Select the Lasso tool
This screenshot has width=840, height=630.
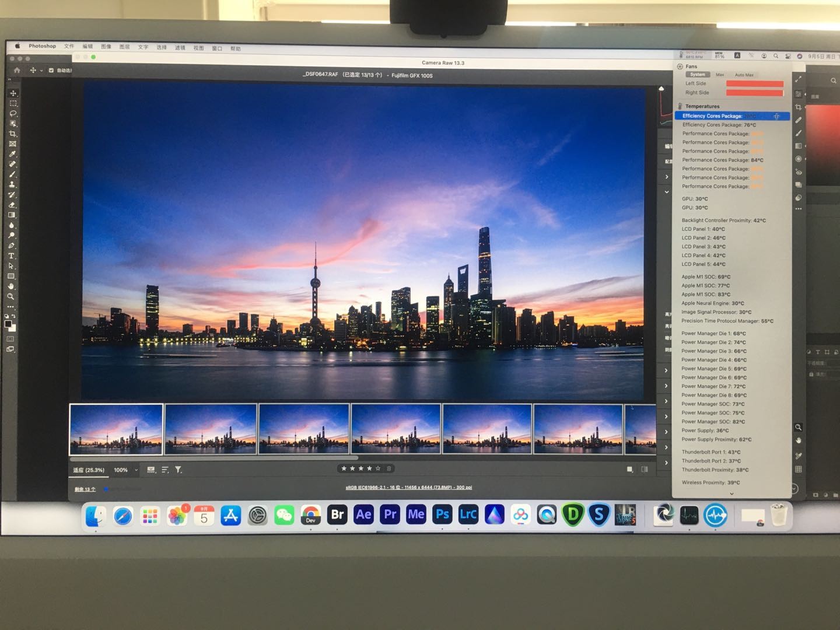(x=13, y=113)
